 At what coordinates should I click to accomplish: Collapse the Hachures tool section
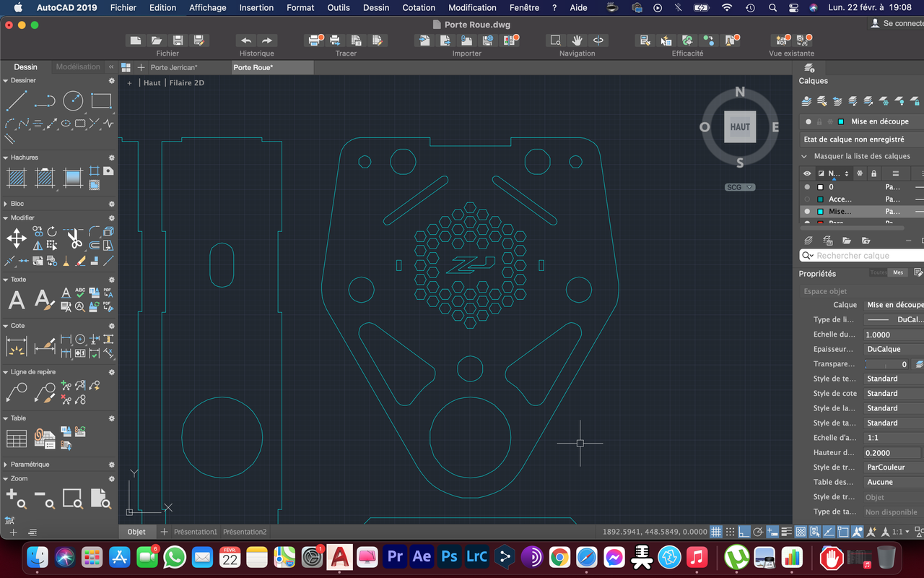[6, 158]
